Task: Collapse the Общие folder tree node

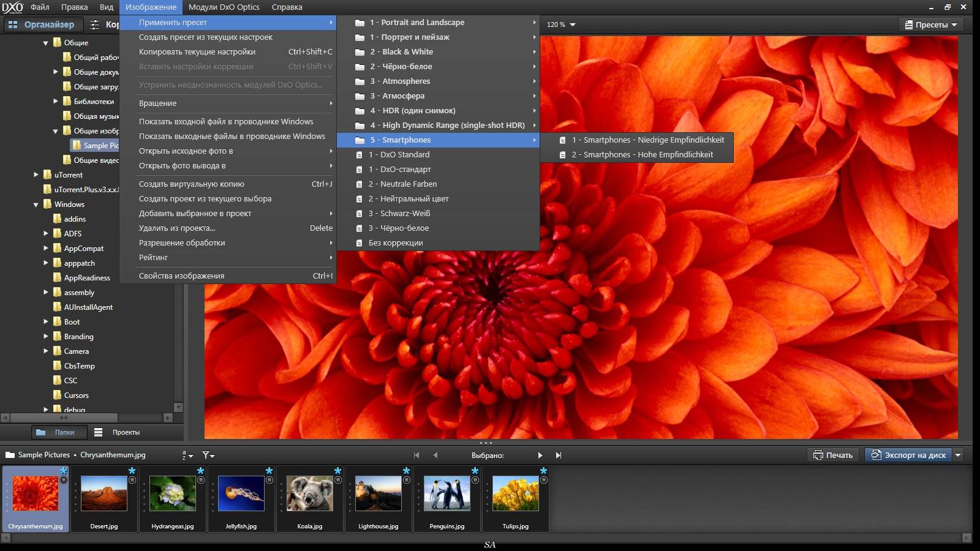Action: pyautogui.click(x=46, y=43)
